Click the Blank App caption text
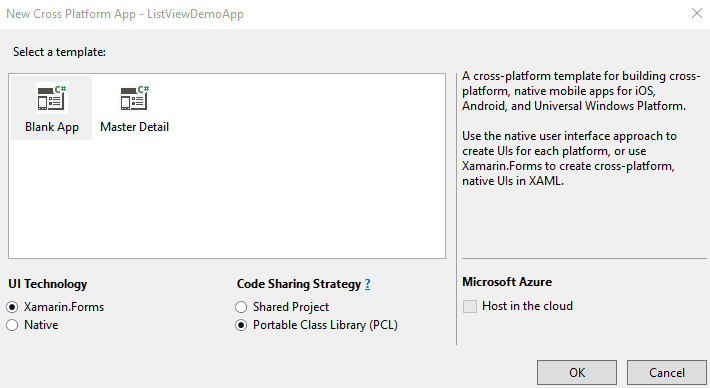 (52, 127)
